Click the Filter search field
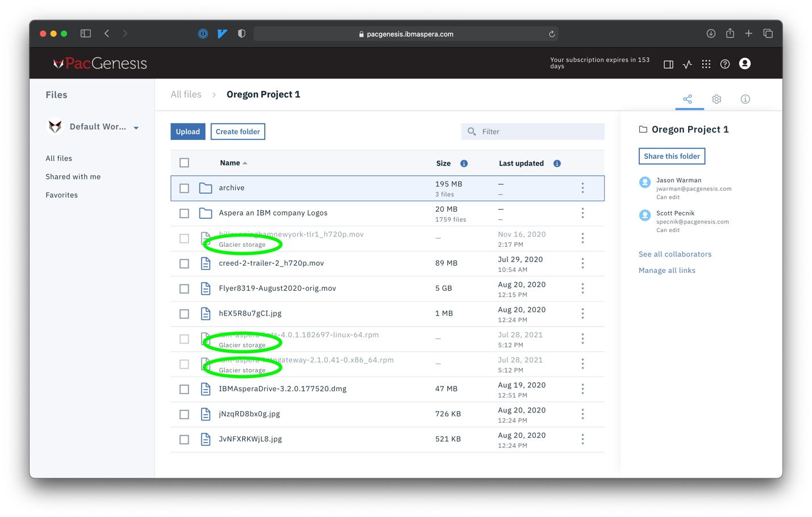 tap(533, 131)
